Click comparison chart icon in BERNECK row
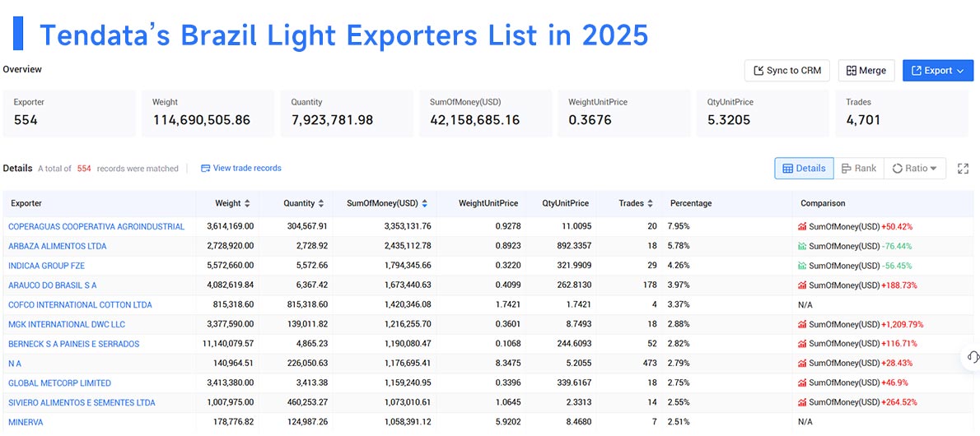Viewport: 980px width, 436px height. tap(802, 344)
